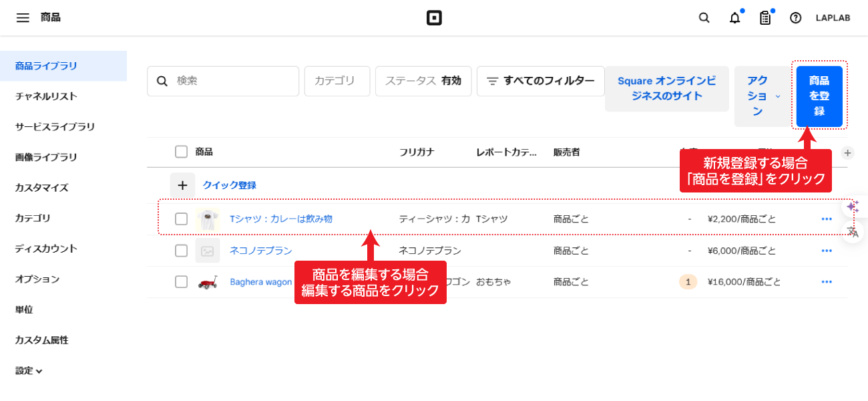Check the Baghera wagon row checkbox

(181, 281)
